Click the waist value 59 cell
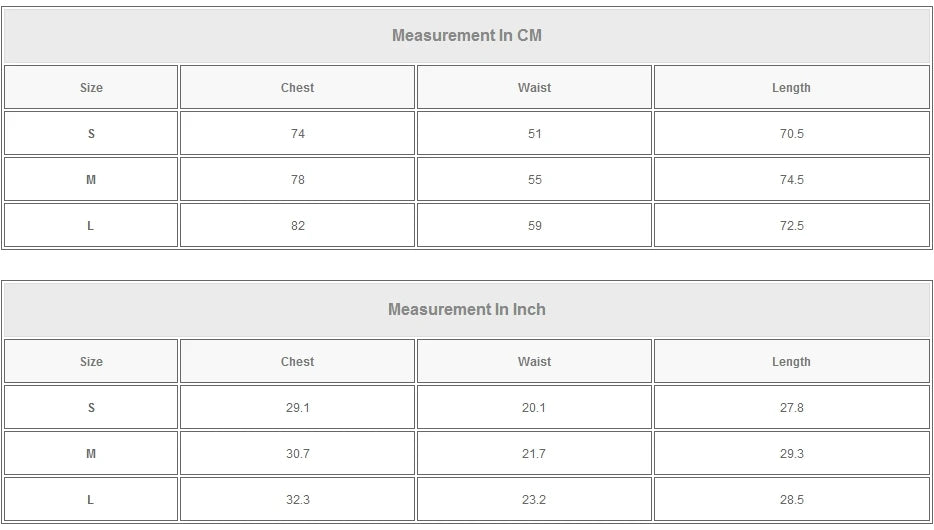The image size is (934, 530). point(534,226)
